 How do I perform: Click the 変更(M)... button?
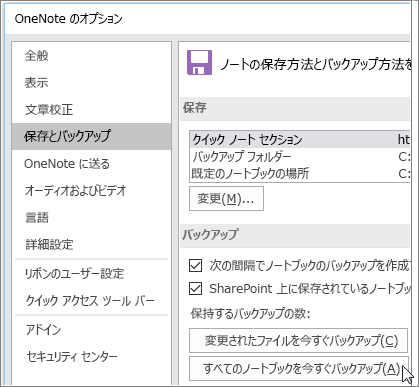[226, 199]
